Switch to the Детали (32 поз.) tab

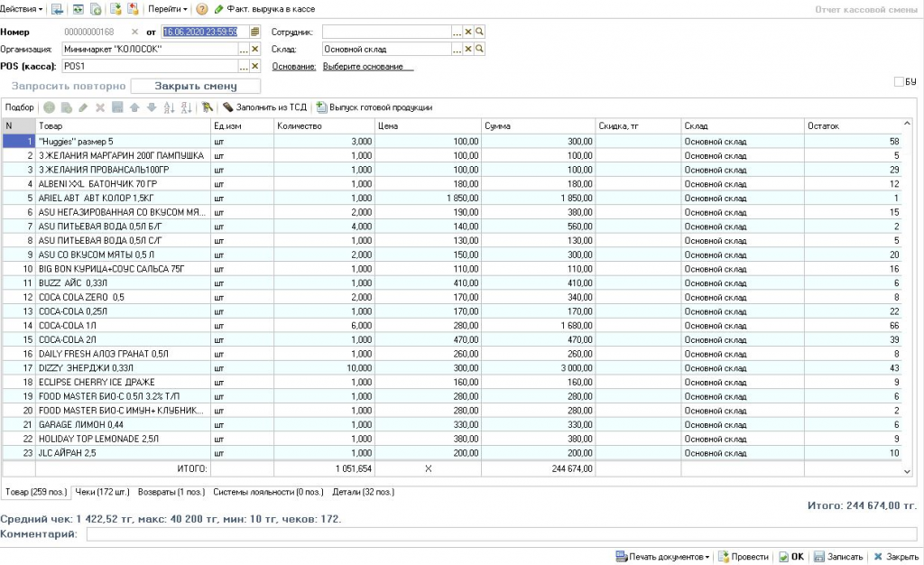point(363,492)
